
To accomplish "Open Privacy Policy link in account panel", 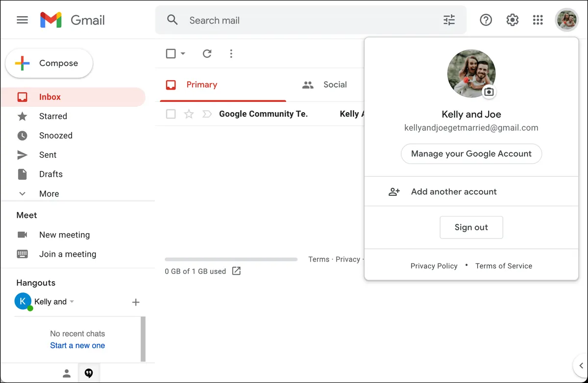I will (434, 266).
